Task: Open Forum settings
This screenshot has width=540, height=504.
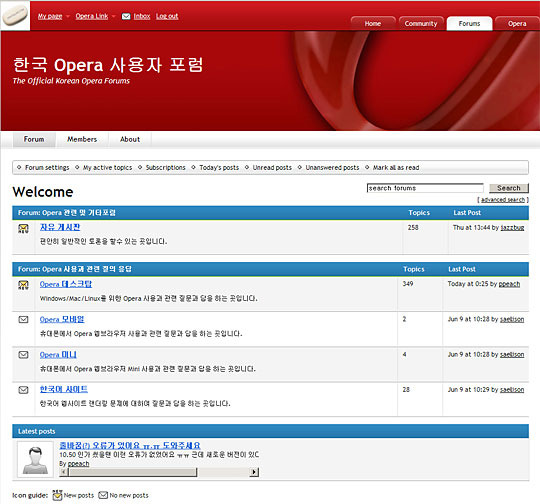Action: point(47,167)
